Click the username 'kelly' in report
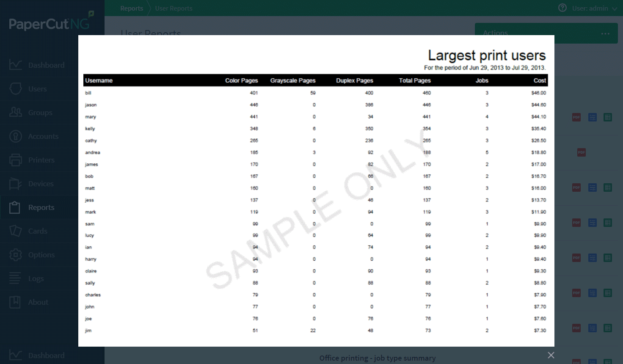This screenshot has width=623, height=364. tap(90, 128)
